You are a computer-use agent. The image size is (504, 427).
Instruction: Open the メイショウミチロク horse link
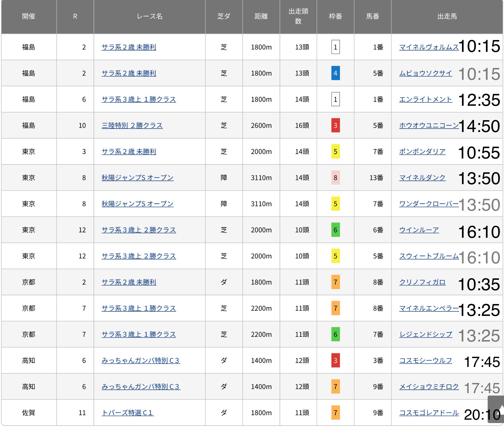429,387
